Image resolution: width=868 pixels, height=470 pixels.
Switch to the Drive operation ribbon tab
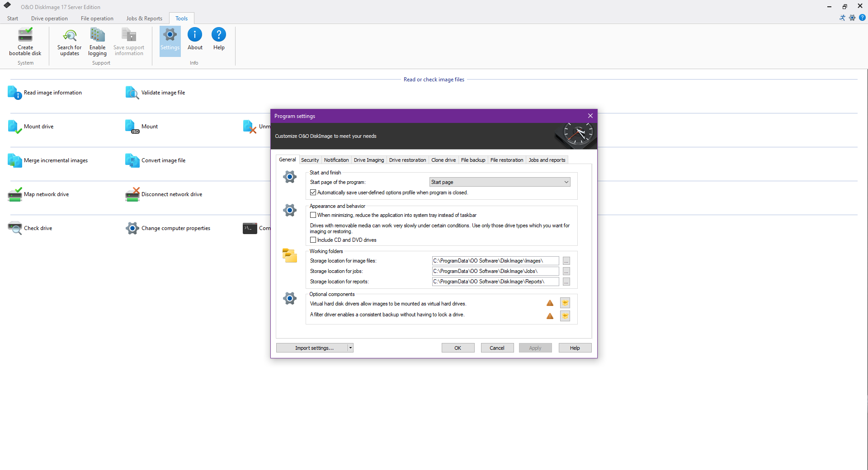(x=49, y=19)
